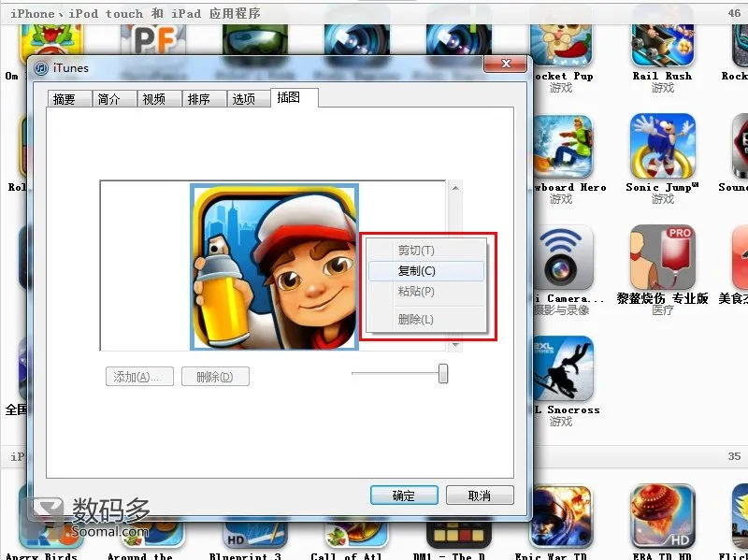Choose Cut (剪切) from the context menu
The width and height of the screenshot is (748, 560).
tap(426, 250)
